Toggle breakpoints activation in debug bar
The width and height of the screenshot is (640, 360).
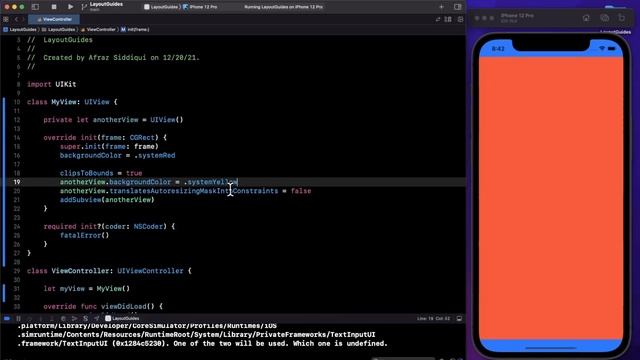pyautogui.click(x=7, y=318)
